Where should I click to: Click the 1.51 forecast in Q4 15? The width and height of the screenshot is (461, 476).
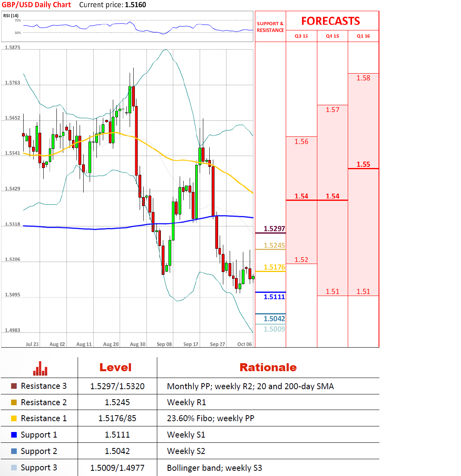point(333,292)
